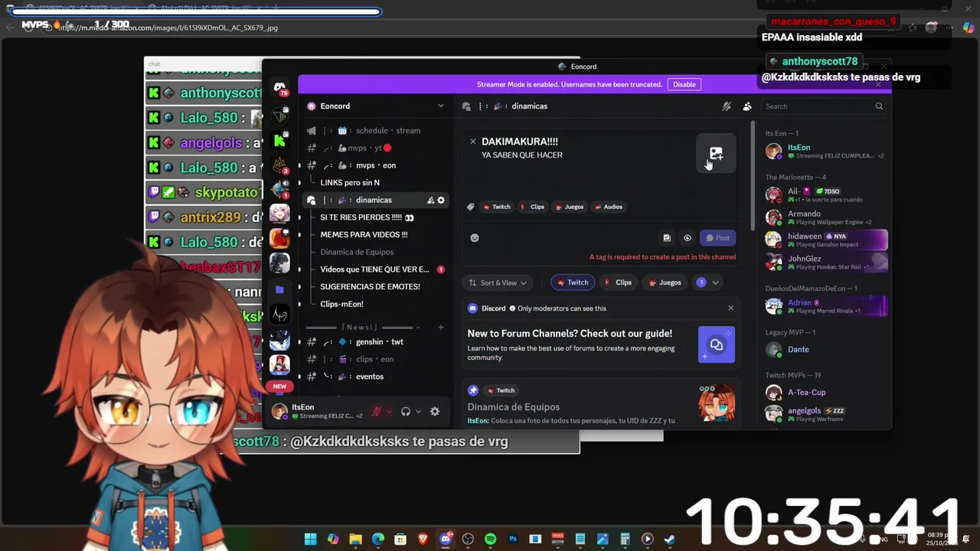Open emoji picker in post composer
This screenshot has width=980, height=551.
point(475,238)
